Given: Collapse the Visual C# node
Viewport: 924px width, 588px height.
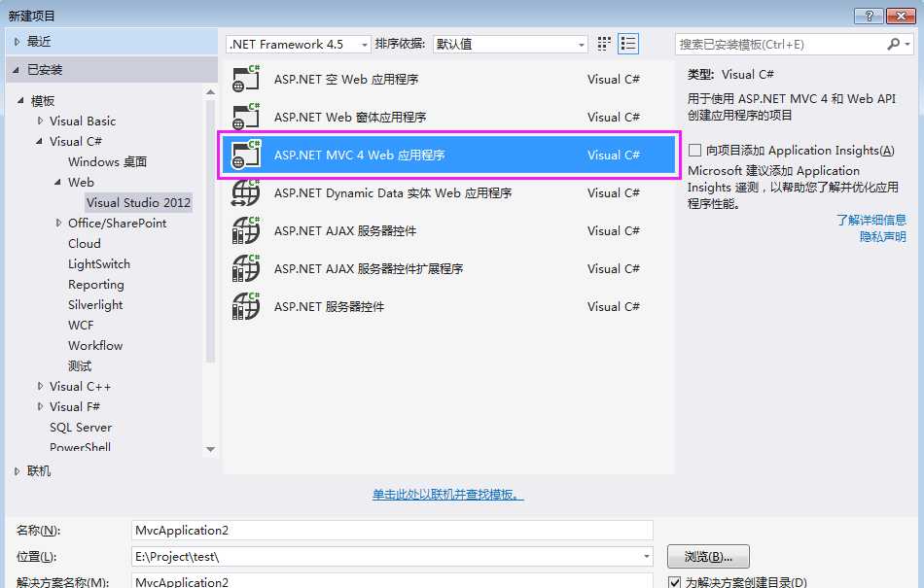Looking at the screenshot, I should (40, 141).
